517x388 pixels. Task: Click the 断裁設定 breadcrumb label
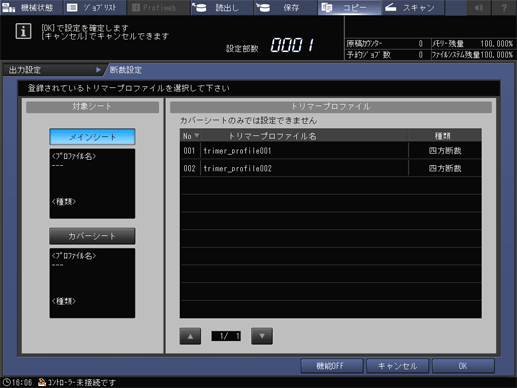126,70
